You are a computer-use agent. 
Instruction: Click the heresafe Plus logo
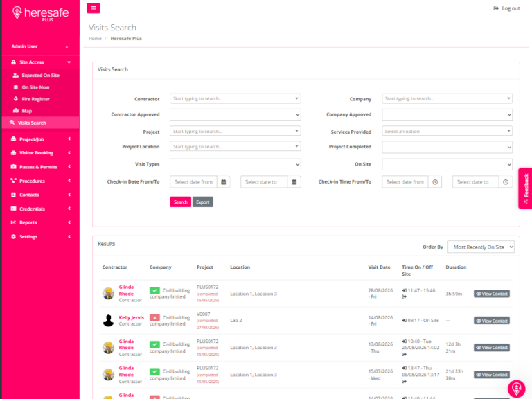tap(40, 14)
